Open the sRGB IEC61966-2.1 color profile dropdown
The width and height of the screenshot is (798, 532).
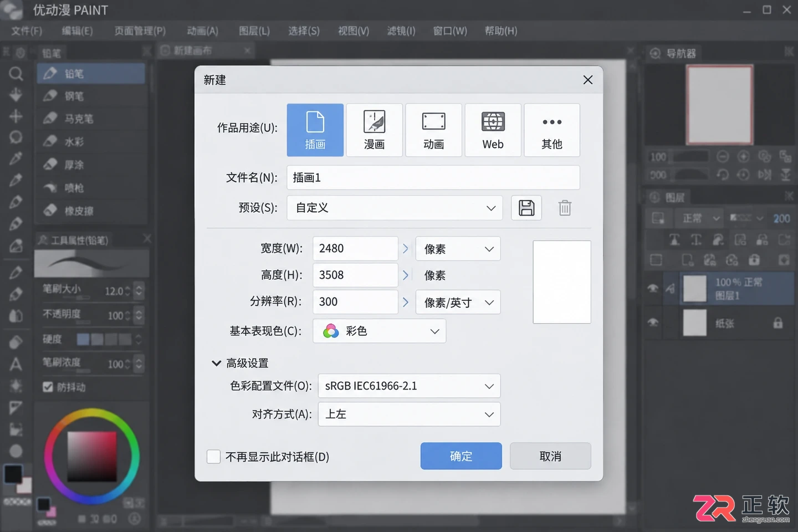tap(409, 386)
